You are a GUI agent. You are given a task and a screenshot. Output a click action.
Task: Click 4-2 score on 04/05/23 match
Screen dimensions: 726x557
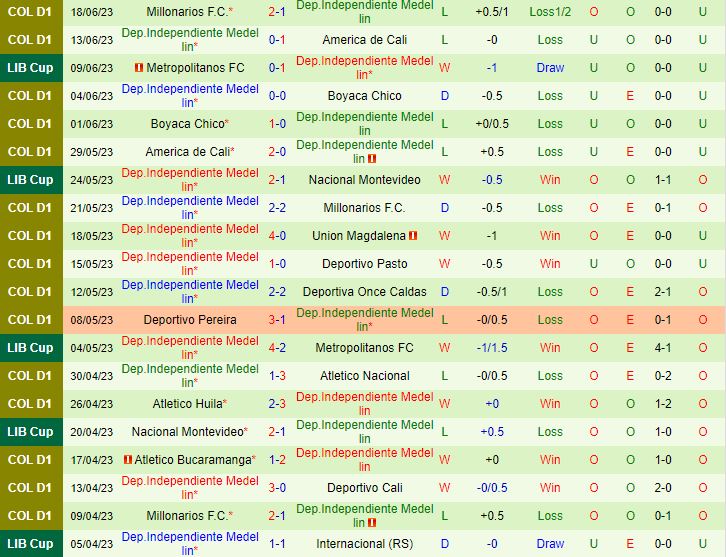click(x=277, y=348)
